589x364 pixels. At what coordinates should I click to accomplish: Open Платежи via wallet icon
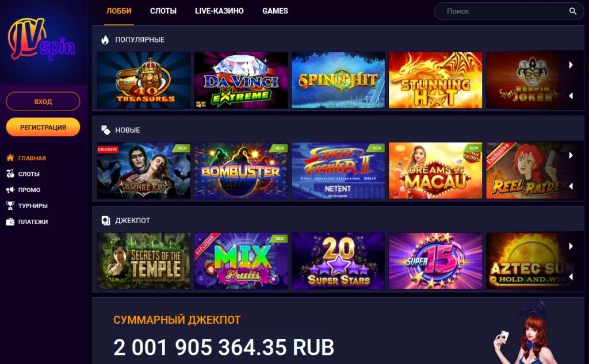coord(10,221)
